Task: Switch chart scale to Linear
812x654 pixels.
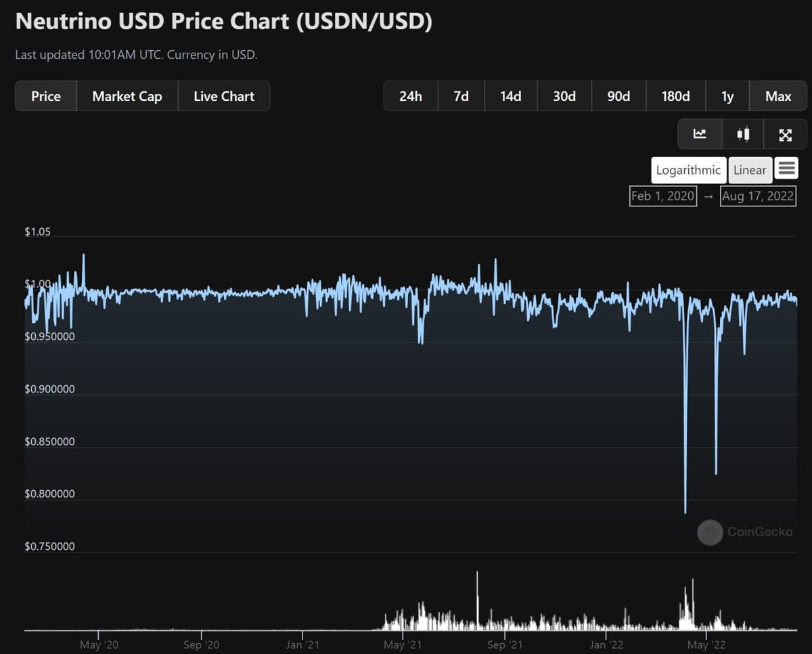Action: [x=750, y=170]
